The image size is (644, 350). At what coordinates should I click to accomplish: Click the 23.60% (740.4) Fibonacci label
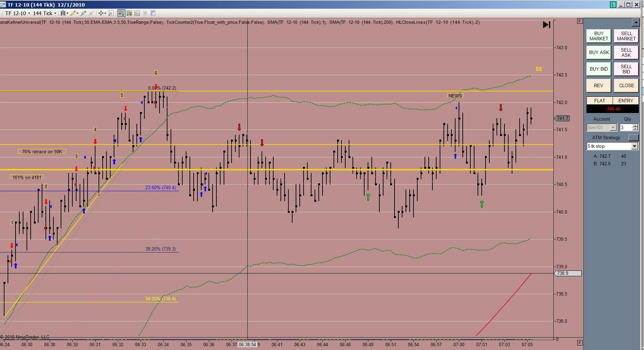(161, 187)
